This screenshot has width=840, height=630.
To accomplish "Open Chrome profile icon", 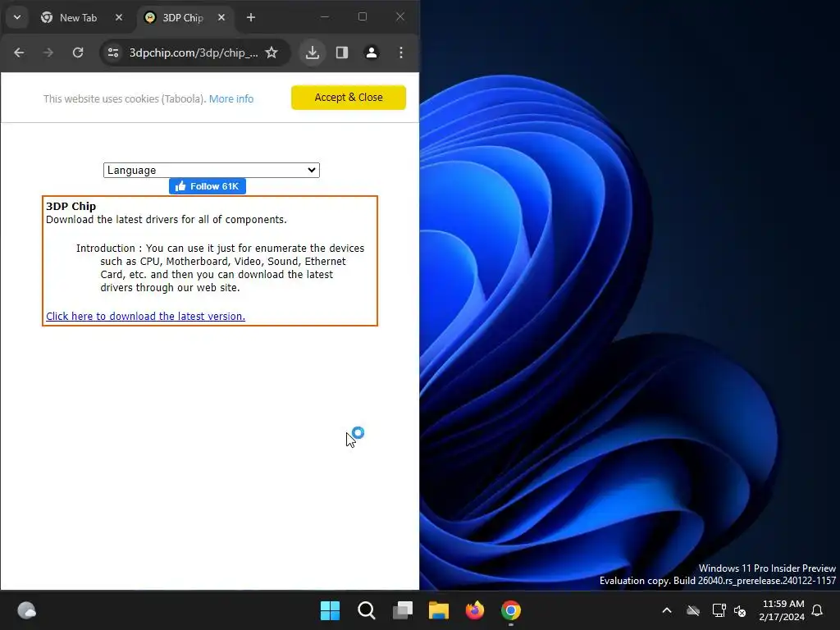I will [x=372, y=52].
